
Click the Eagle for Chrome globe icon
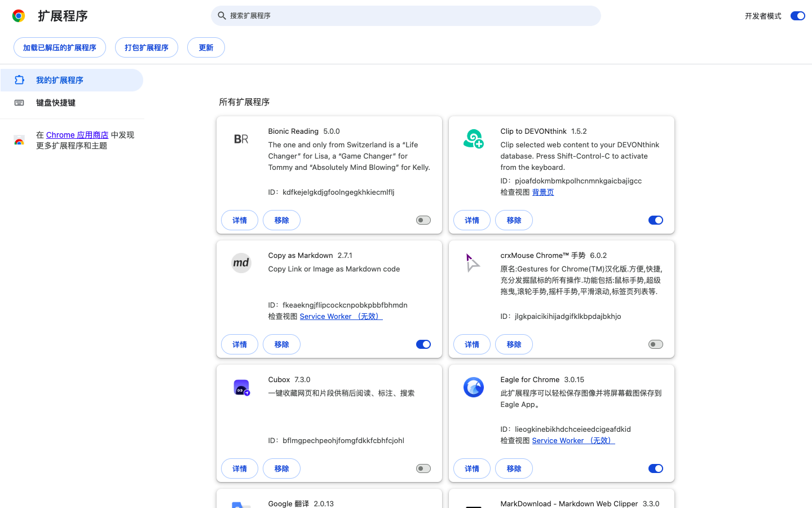pos(473,387)
